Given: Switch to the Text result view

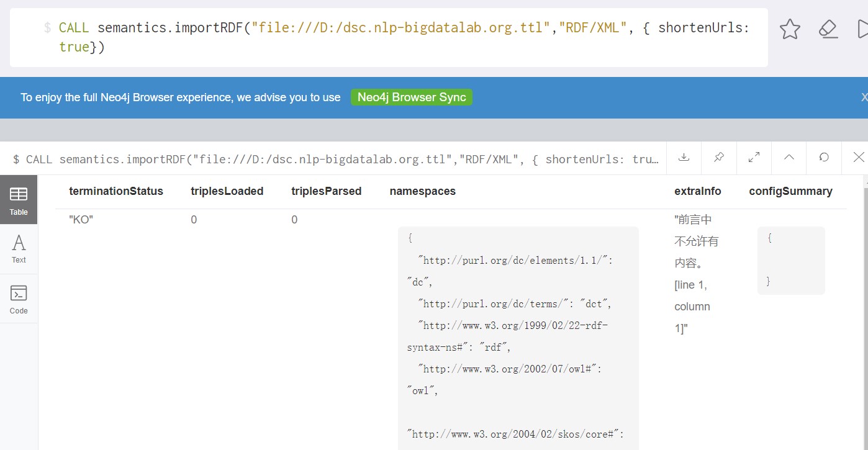Looking at the screenshot, I should pos(19,249).
